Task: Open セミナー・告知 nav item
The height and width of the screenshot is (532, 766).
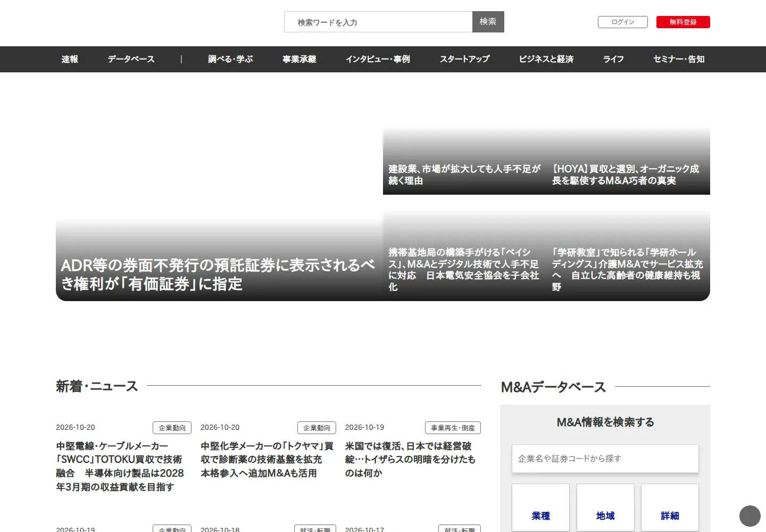Action: click(x=679, y=59)
